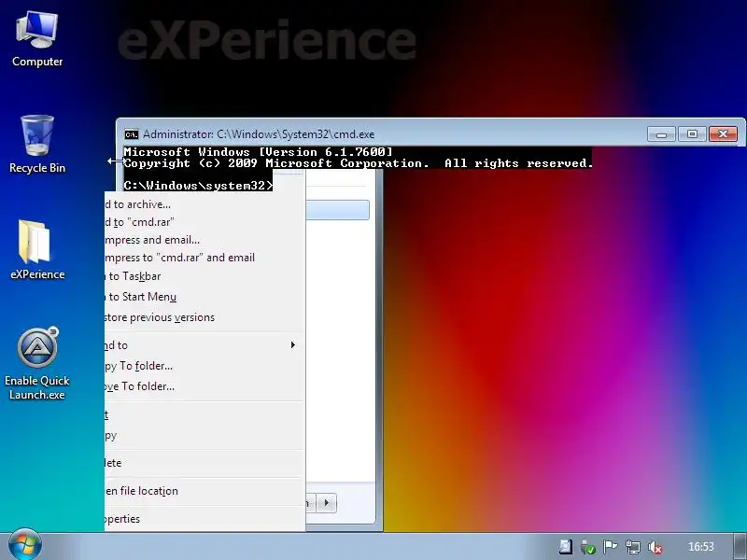This screenshot has width=747, height=560.
Task: Choose 'Add to archive...' in context menu
Action: (x=204, y=204)
